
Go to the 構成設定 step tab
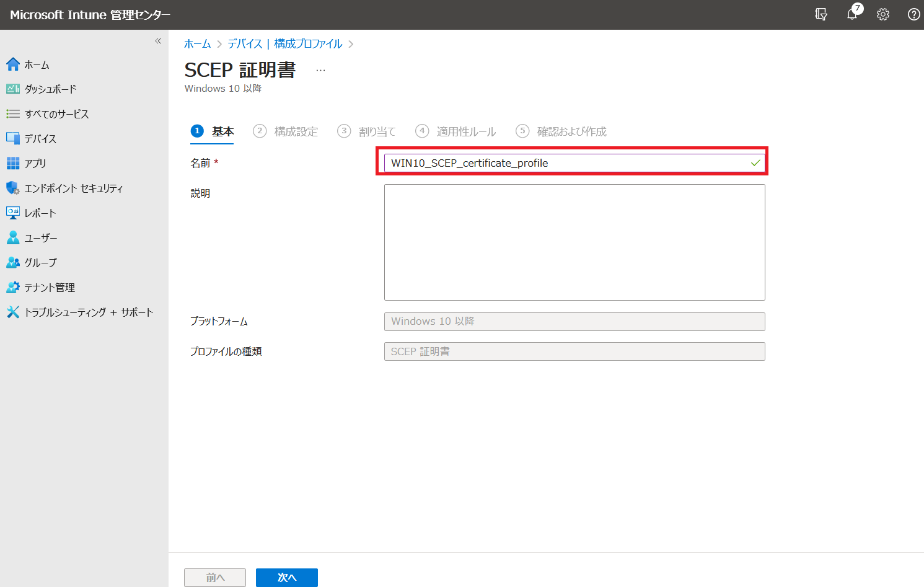click(x=285, y=131)
